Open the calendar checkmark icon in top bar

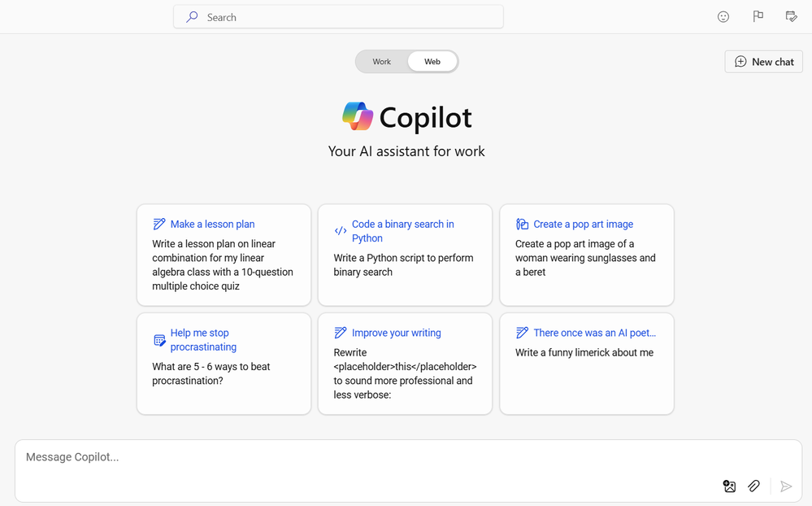(792, 16)
